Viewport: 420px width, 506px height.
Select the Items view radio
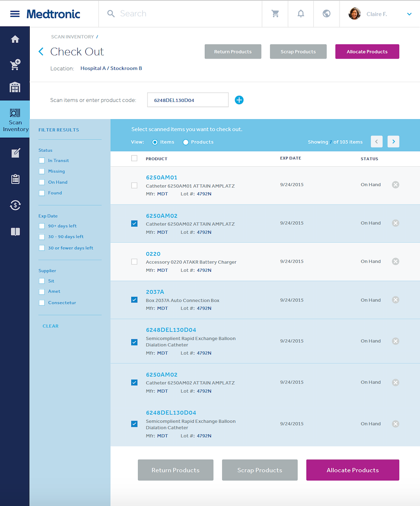coord(155,142)
